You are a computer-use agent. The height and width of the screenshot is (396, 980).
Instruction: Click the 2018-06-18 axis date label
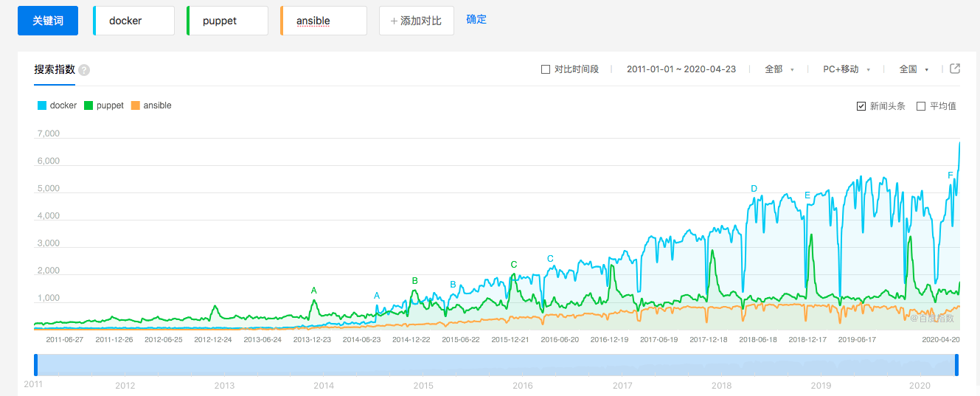click(758, 340)
